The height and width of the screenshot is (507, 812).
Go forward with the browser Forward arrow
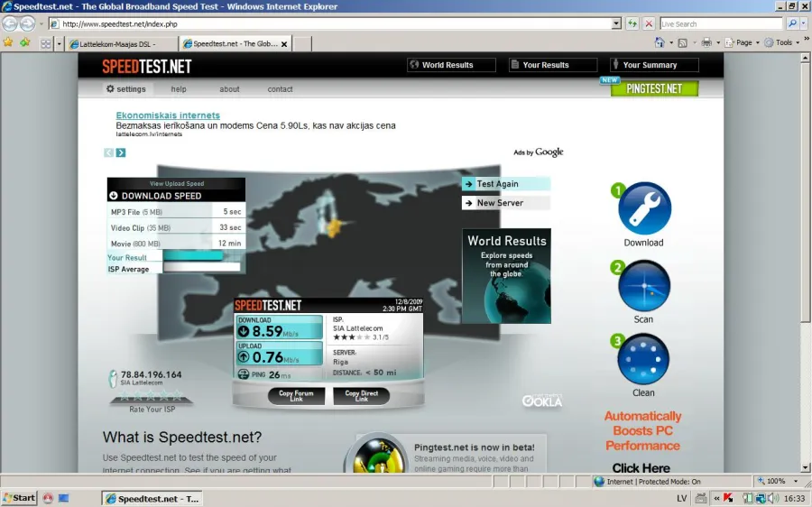click(x=27, y=23)
